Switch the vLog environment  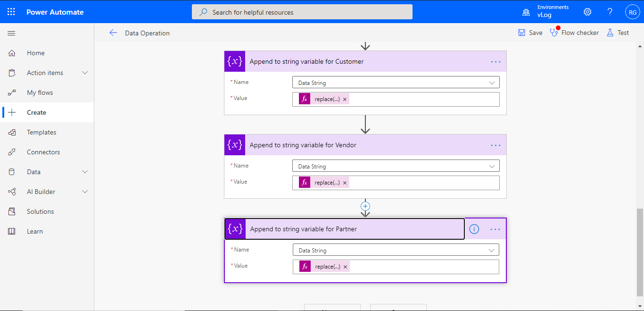coord(545,15)
